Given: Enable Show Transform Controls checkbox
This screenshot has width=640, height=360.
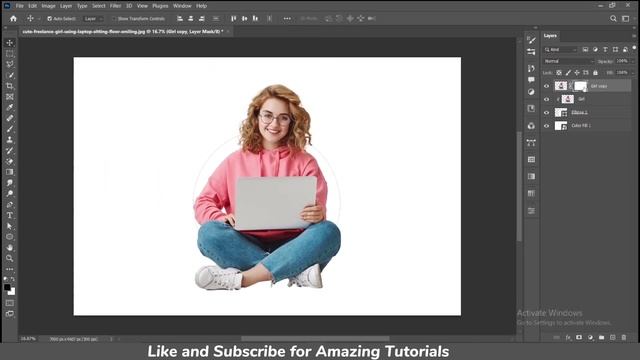Looking at the screenshot, I should pyautogui.click(x=114, y=19).
